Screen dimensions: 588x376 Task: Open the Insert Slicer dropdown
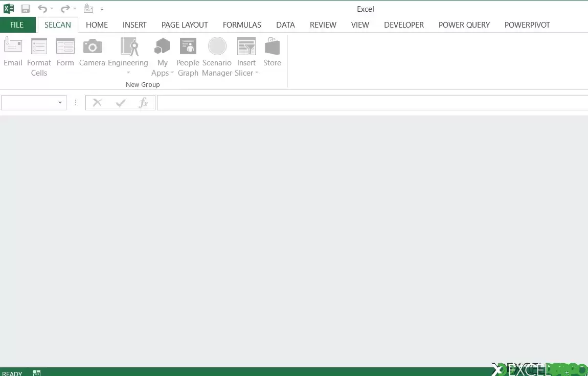(246, 57)
